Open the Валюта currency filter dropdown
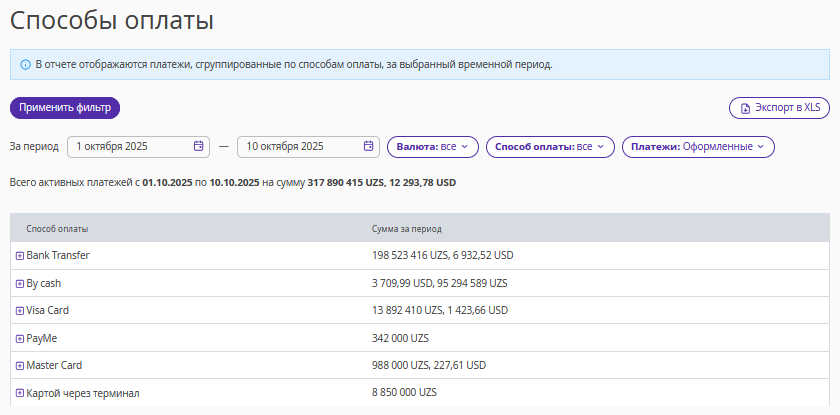 pos(432,147)
